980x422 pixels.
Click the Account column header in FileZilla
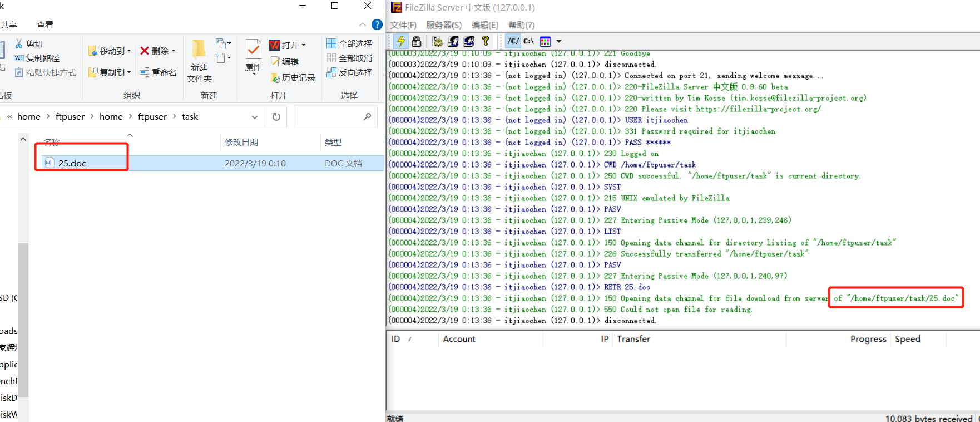click(x=459, y=339)
